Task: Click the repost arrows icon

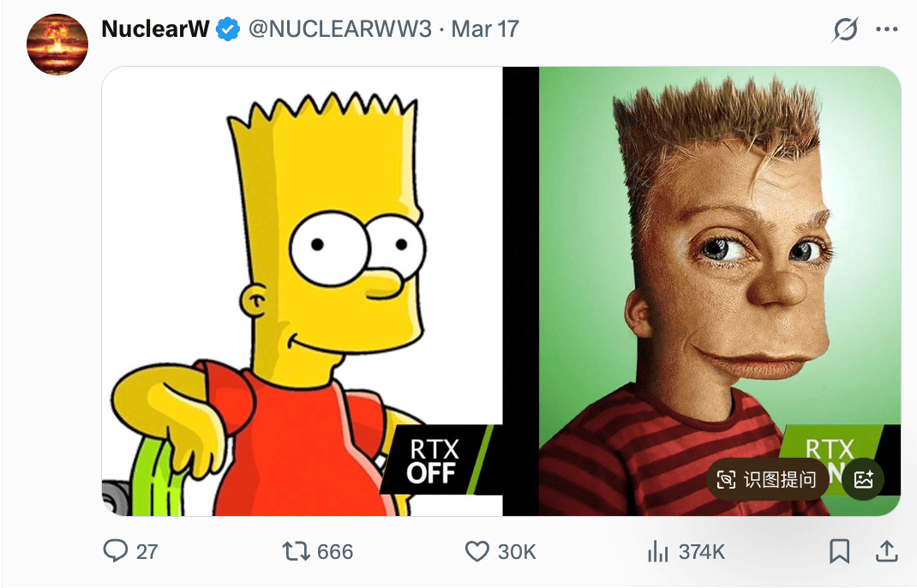Action: coord(296,551)
